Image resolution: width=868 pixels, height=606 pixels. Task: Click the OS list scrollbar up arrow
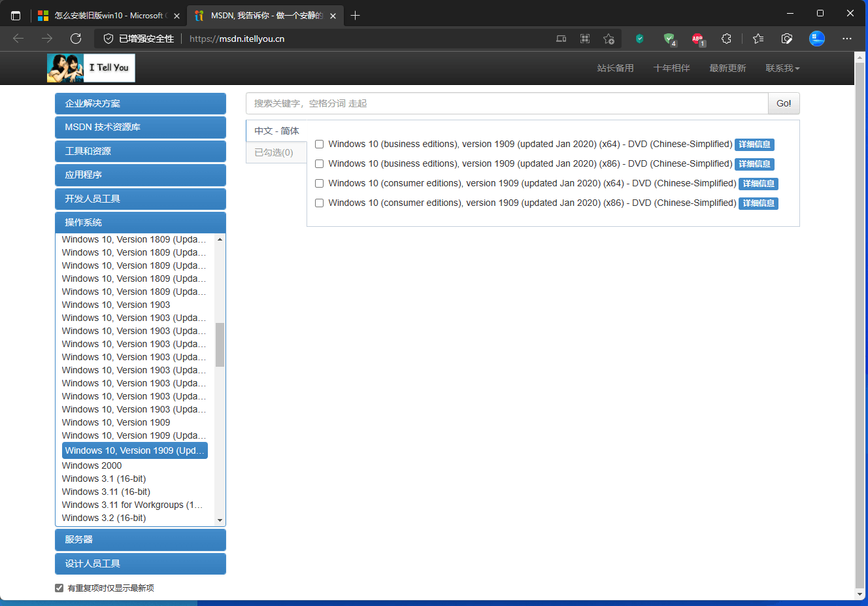[x=220, y=239]
